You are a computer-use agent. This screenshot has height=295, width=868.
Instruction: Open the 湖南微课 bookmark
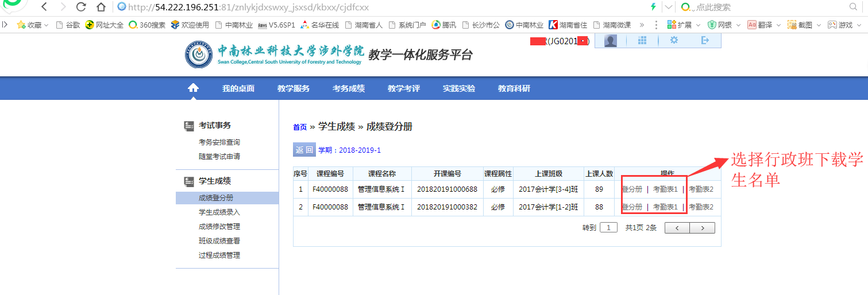(x=612, y=25)
